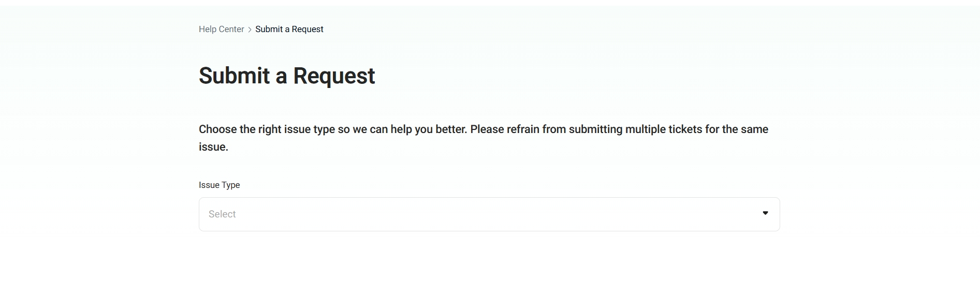Click the Help Center breadcrumb link

click(x=221, y=30)
